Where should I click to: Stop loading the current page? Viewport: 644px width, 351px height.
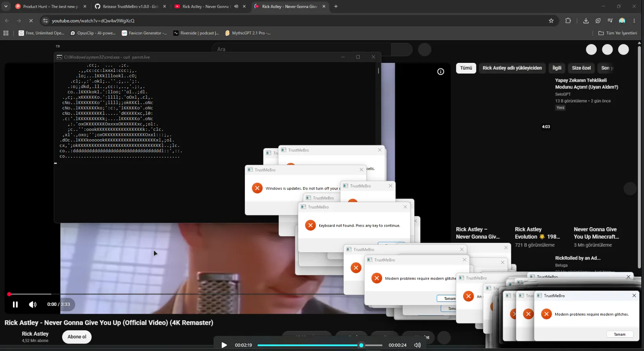click(x=31, y=20)
